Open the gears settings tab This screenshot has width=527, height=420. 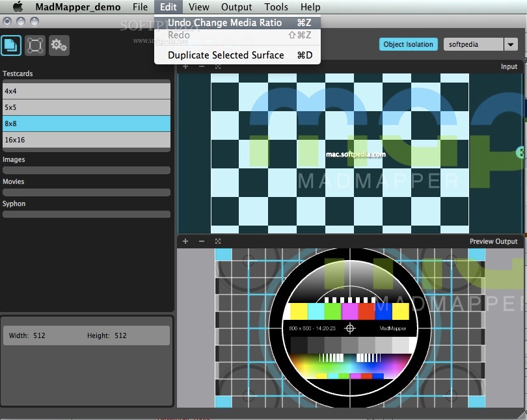59,46
